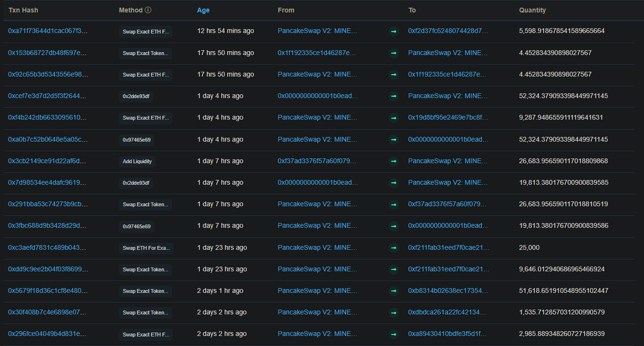Click the Txn Hash column header
Screen dimensions: 644x346
pyautogui.click(x=23, y=10)
